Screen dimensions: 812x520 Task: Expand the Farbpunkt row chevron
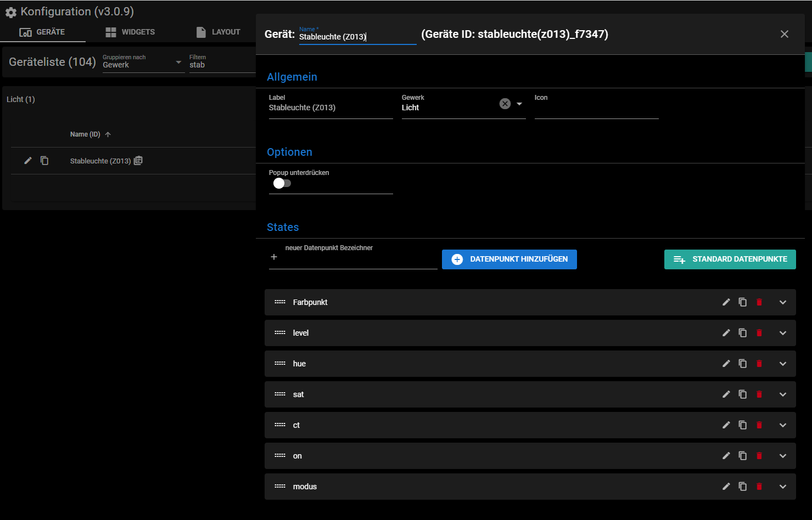(783, 302)
